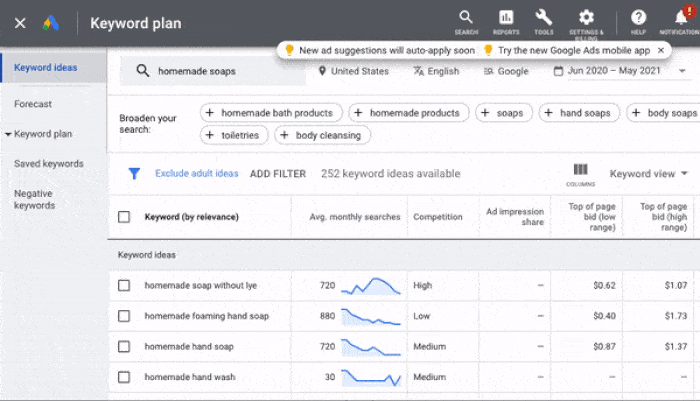
Task: Open Settings & Billing gear icon
Action: [x=587, y=17]
